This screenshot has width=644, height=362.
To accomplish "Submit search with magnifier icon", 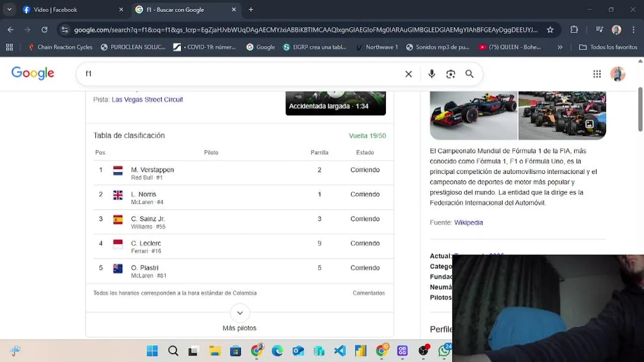I will [x=469, y=74].
